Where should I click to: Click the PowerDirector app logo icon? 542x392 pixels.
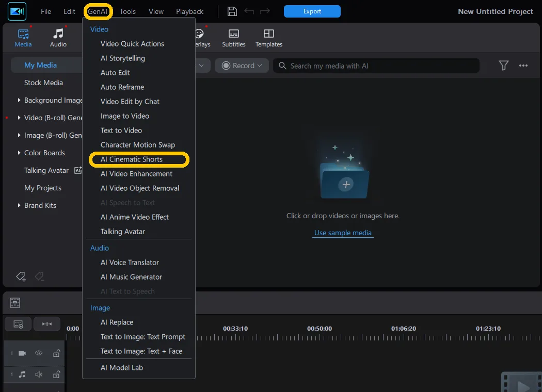tap(17, 11)
